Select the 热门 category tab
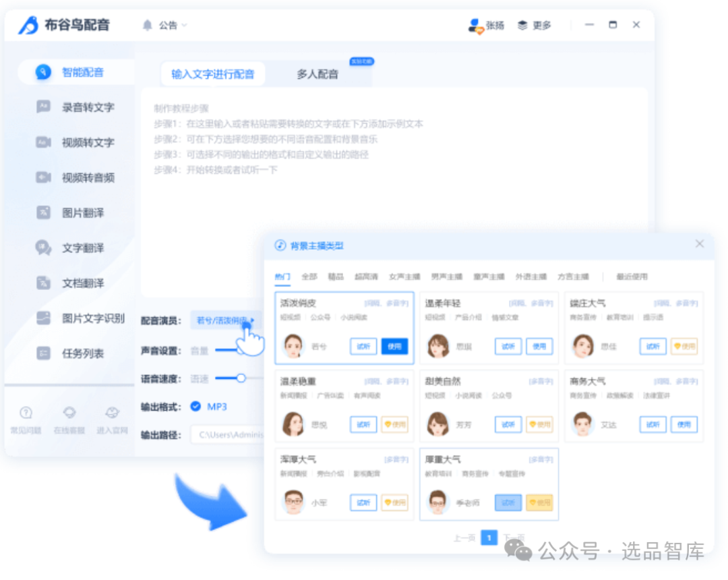Screen dimensions: 728x580 click(282, 277)
